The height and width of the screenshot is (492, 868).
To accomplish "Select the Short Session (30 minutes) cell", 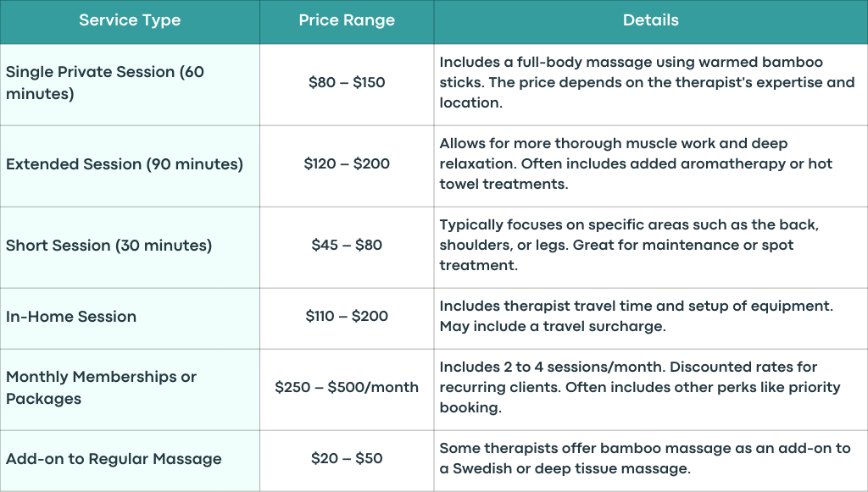I will click(x=130, y=247).
